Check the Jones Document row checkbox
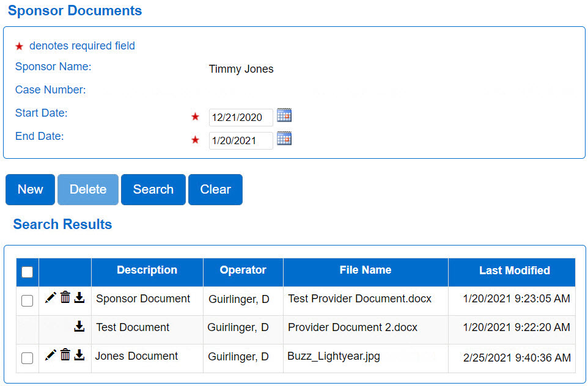 [x=27, y=358]
